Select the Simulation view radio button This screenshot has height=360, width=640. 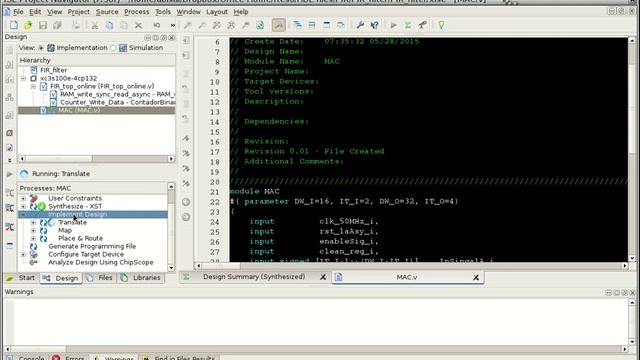coord(113,48)
